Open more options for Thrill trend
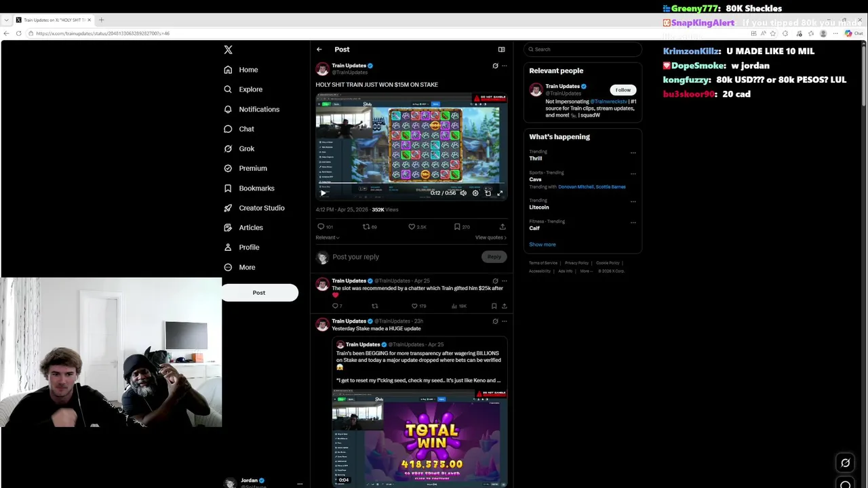Screen dimensions: 868x488 [633, 153]
